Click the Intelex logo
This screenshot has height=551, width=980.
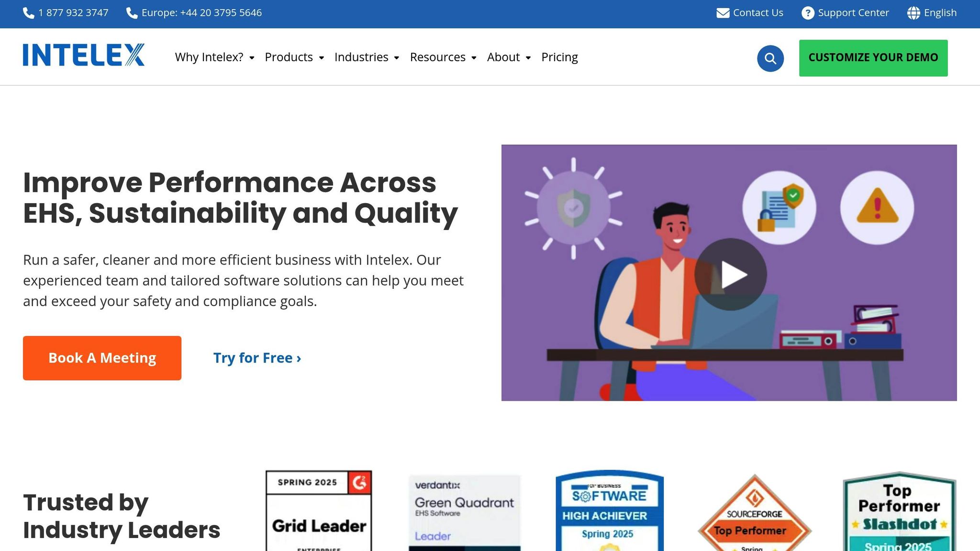click(x=84, y=55)
